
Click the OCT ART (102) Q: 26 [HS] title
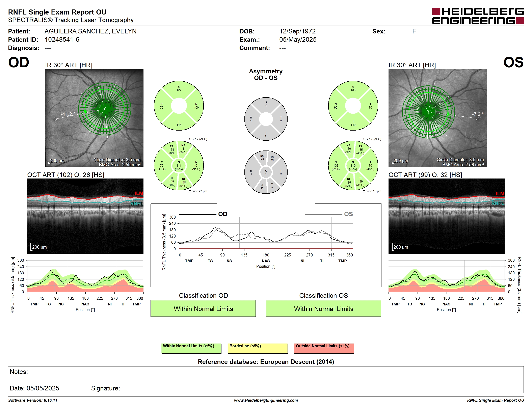(x=66, y=175)
